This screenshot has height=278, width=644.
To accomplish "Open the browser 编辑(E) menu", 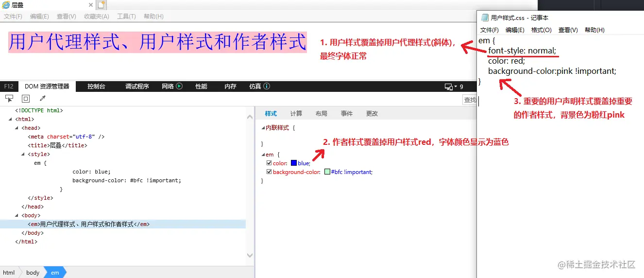I will pos(39,17).
